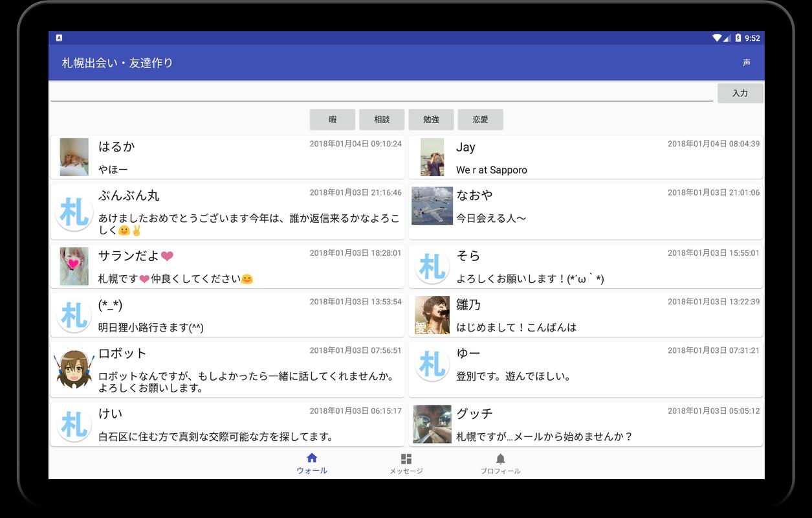Tap ゆー's default 札 avatar
The width and height of the screenshot is (812, 518).
click(432, 364)
